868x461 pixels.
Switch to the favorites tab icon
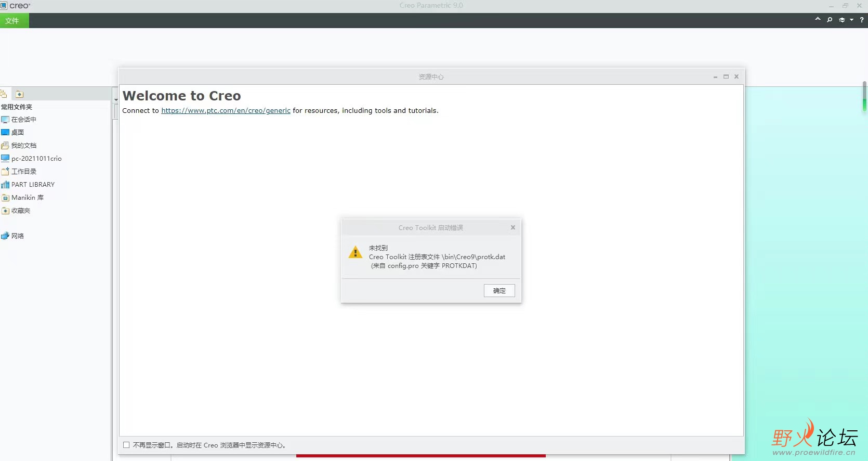click(x=19, y=94)
